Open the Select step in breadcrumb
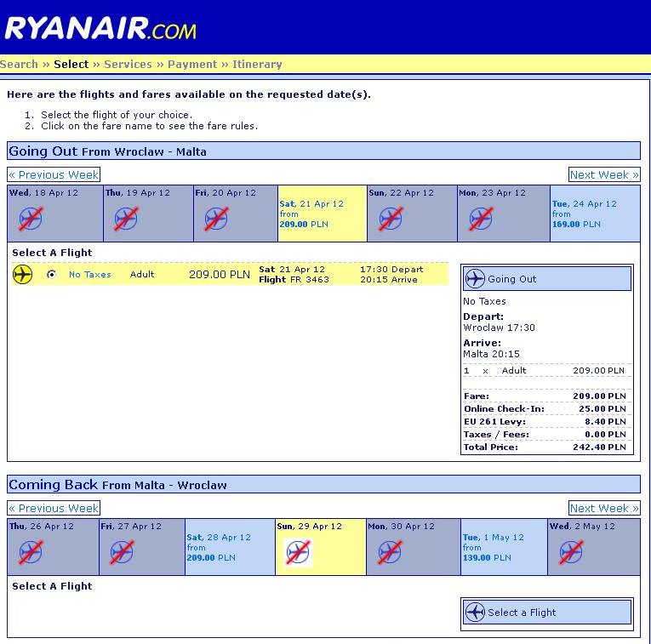651x644 pixels. click(x=71, y=65)
